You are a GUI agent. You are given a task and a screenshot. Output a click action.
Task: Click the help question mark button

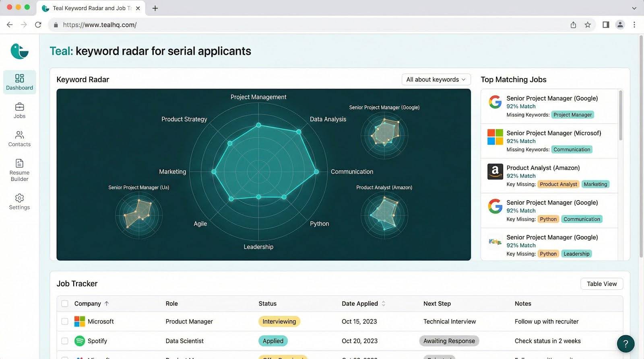(625, 344)
